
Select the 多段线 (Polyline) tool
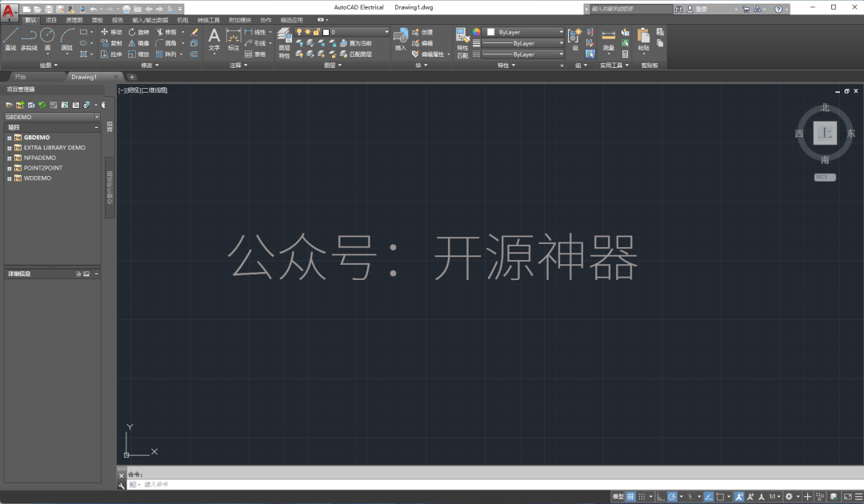pyautogui.click(x=29, y=40)
